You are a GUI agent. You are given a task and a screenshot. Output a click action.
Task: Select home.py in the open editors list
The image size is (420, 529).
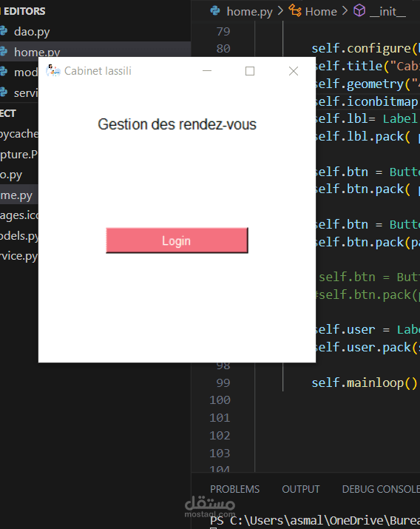tap(37, 52)
